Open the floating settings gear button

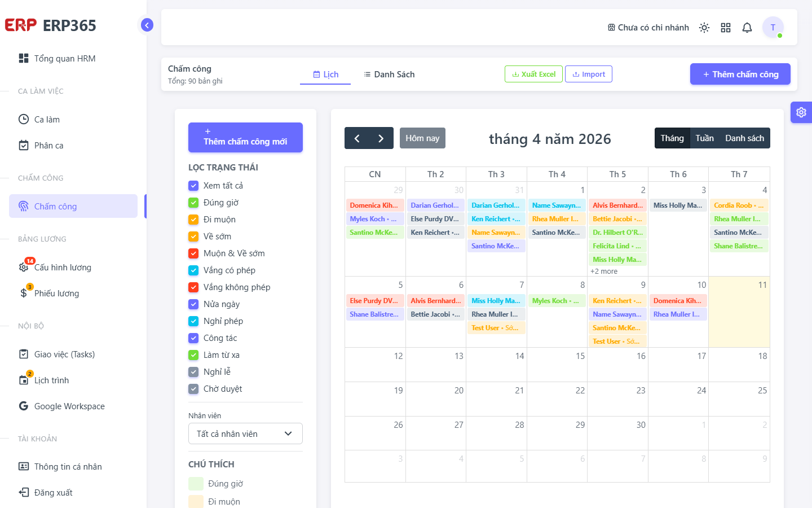(801, 112)
